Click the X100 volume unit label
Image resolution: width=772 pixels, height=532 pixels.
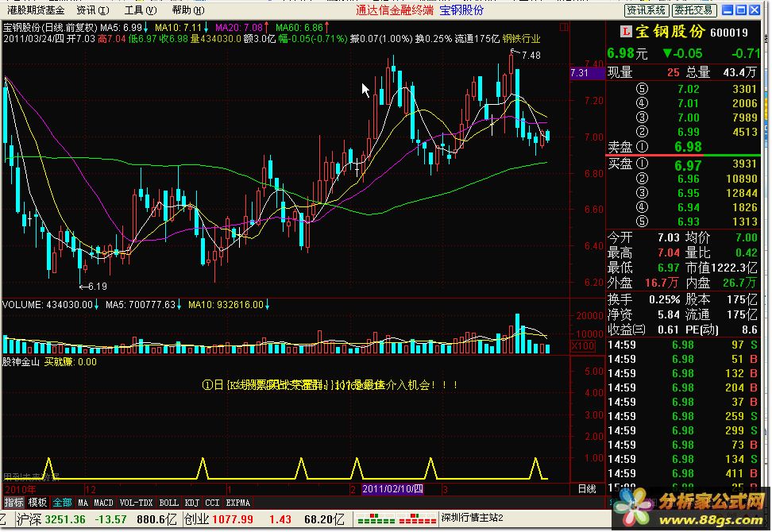tap(582, 346)
